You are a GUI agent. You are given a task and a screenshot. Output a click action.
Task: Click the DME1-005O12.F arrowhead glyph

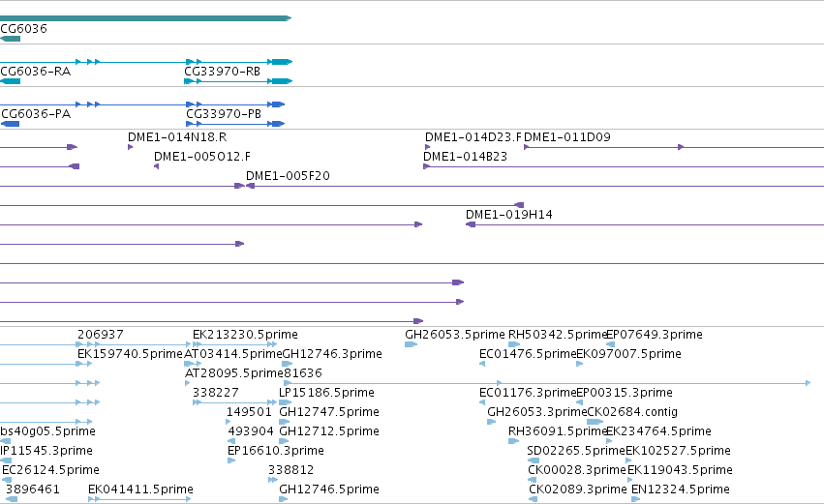(156, 166)
